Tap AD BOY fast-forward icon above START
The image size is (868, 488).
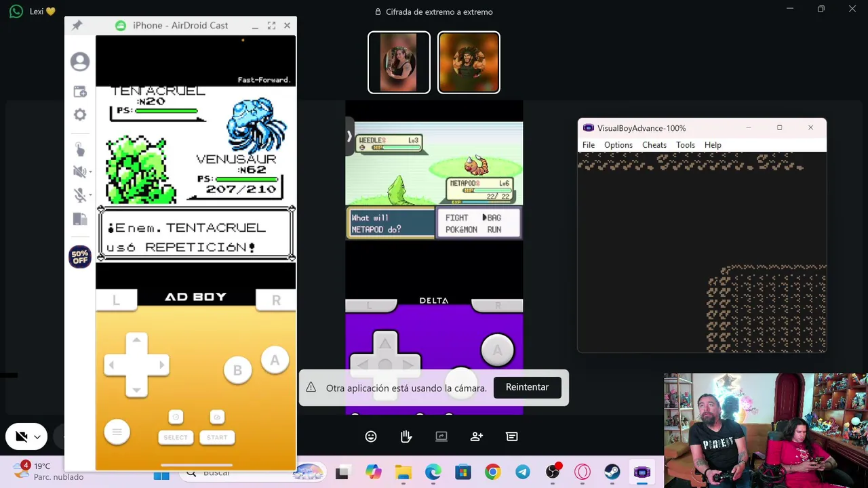217,417
